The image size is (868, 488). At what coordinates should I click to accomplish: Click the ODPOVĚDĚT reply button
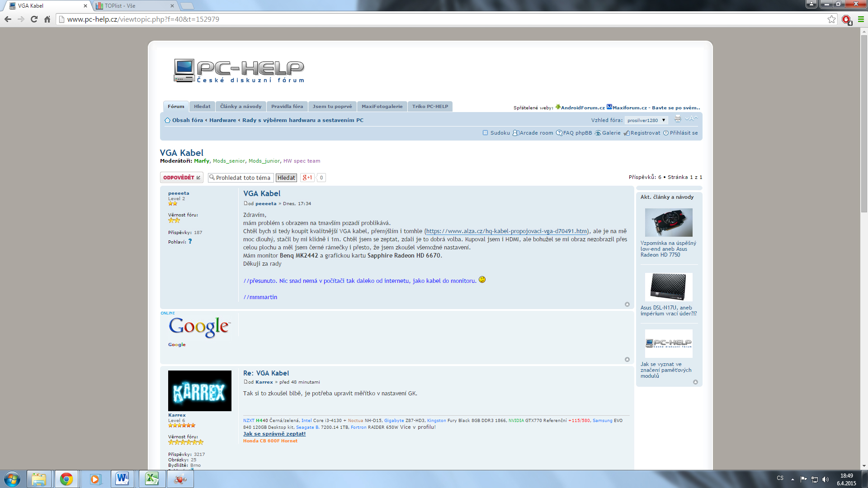182,178
